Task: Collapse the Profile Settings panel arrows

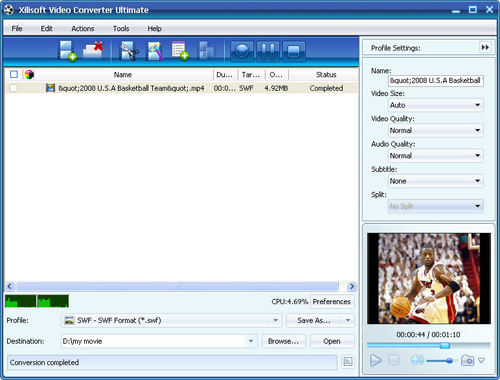Action: click(x=485, y=47)
